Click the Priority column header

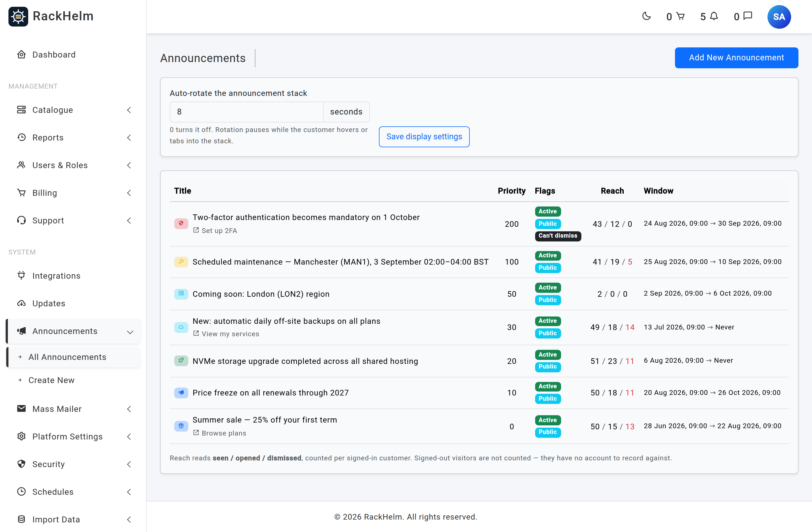click(511, 191)
